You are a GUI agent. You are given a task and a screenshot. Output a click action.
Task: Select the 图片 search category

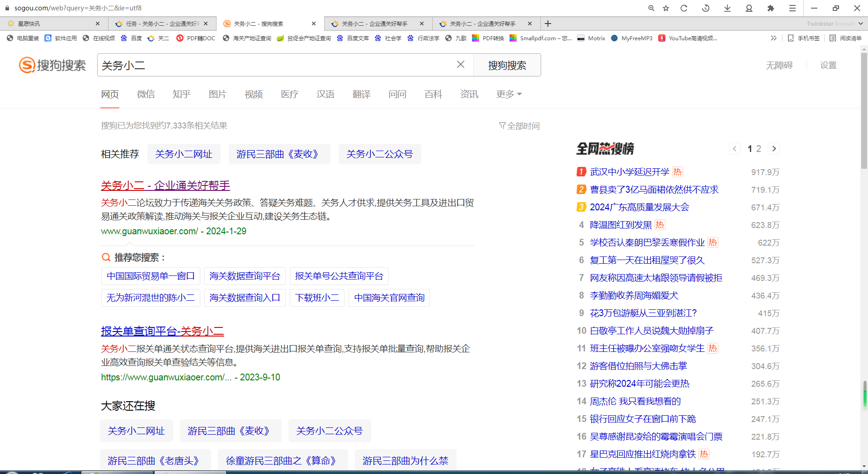[217, 94]
